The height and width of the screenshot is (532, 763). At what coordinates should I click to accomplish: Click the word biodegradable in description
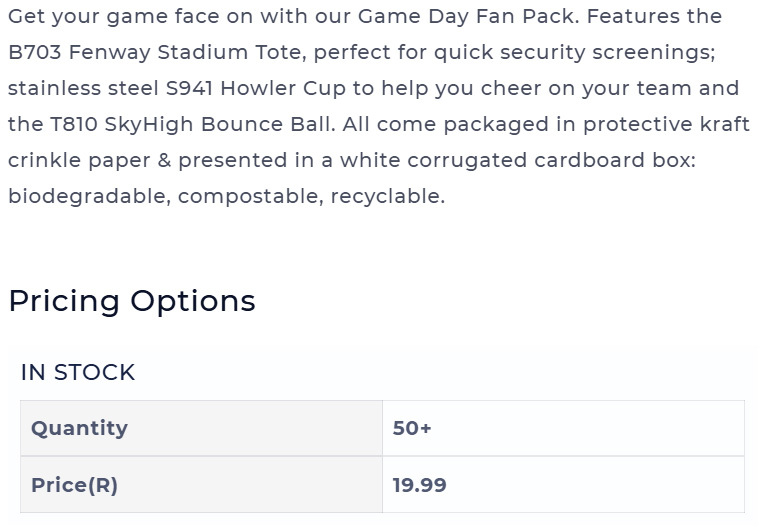[x=89, y=196]
